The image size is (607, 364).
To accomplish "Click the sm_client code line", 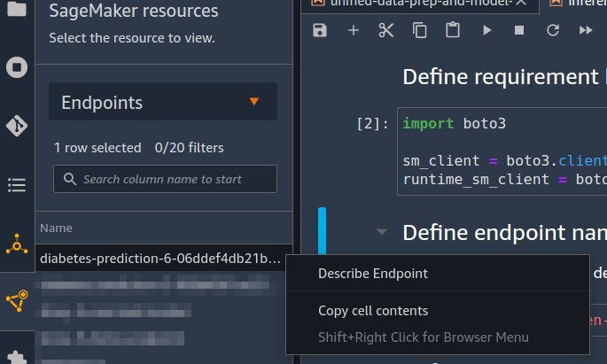I will [x=504, y=160].
